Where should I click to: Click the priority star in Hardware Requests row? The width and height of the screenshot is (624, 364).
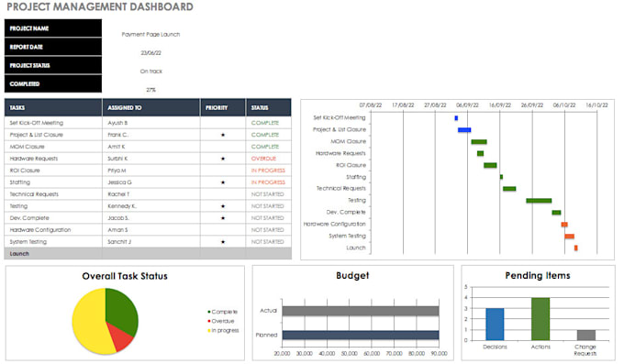223,159
